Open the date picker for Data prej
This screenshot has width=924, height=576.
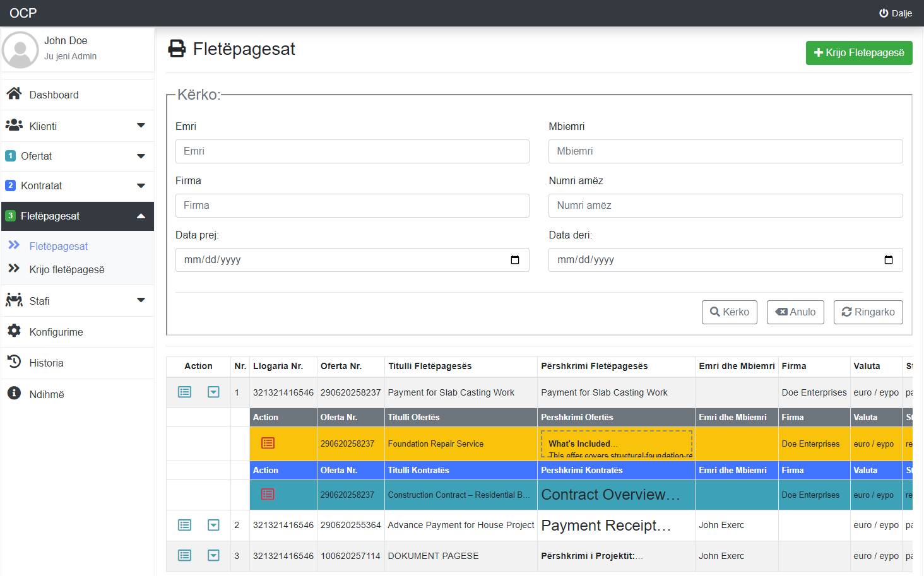(515, 260)
